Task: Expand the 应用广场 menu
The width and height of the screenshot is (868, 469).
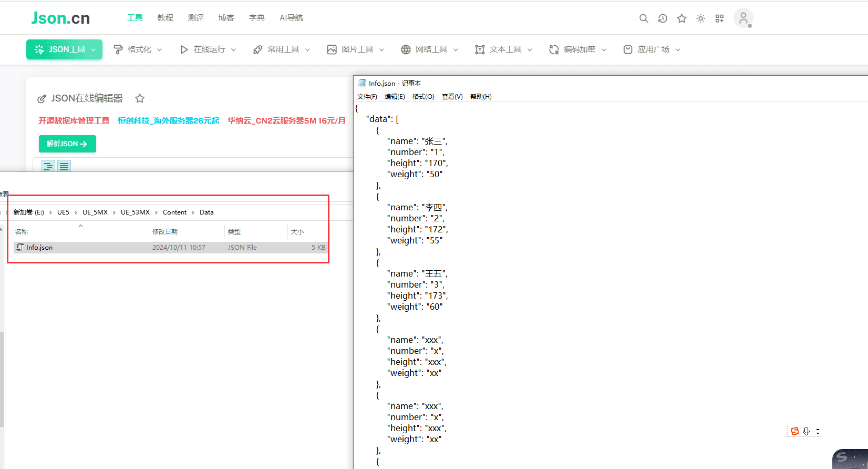Action: (652, 49)
